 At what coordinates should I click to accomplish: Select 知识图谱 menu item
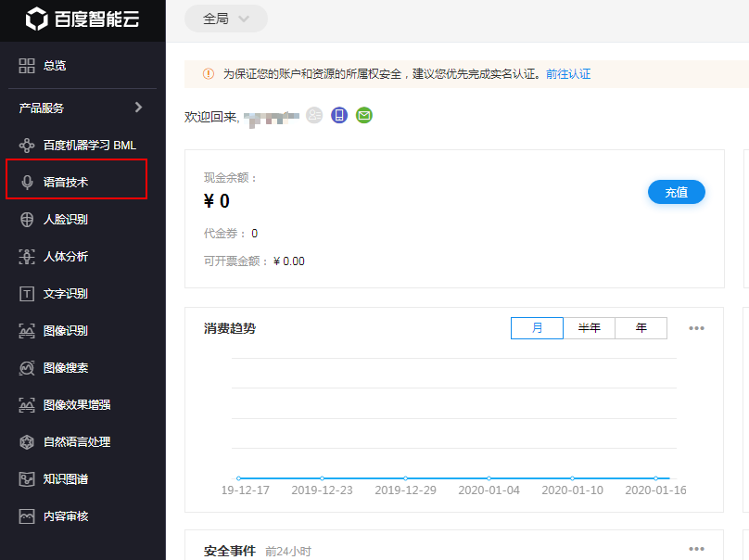coord(83,478)
